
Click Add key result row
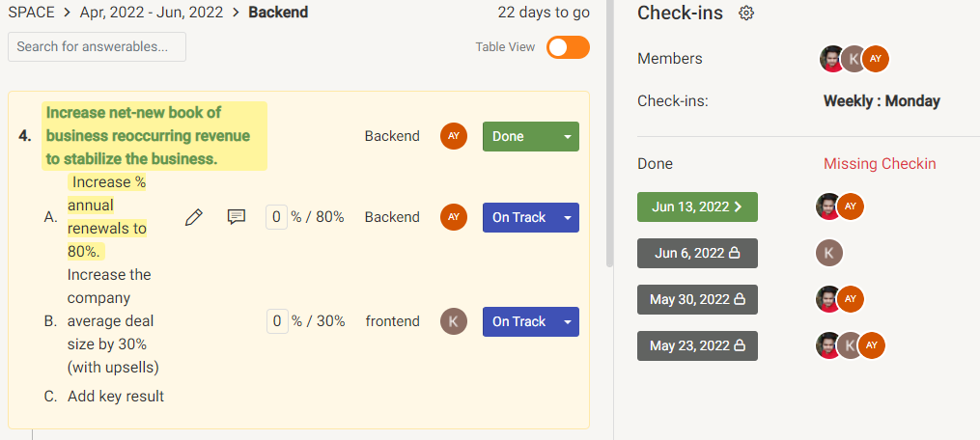116,396
